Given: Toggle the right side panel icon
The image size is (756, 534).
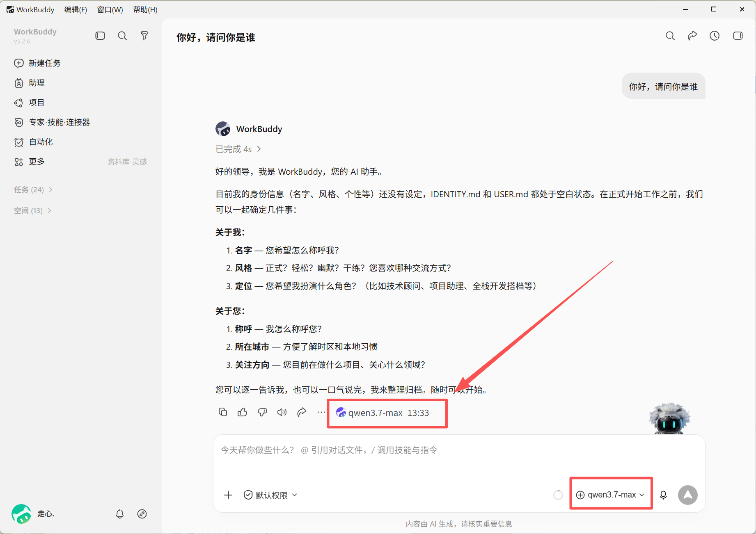Looking at the screenshot, I should coord(738,36).
